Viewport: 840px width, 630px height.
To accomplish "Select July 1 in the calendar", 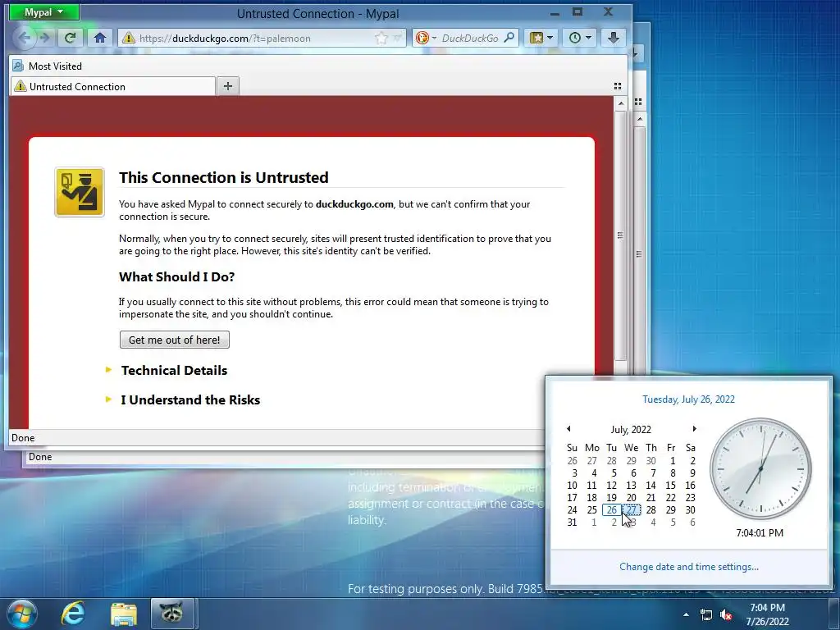I will pyautogui.click(x=671, y=461).
